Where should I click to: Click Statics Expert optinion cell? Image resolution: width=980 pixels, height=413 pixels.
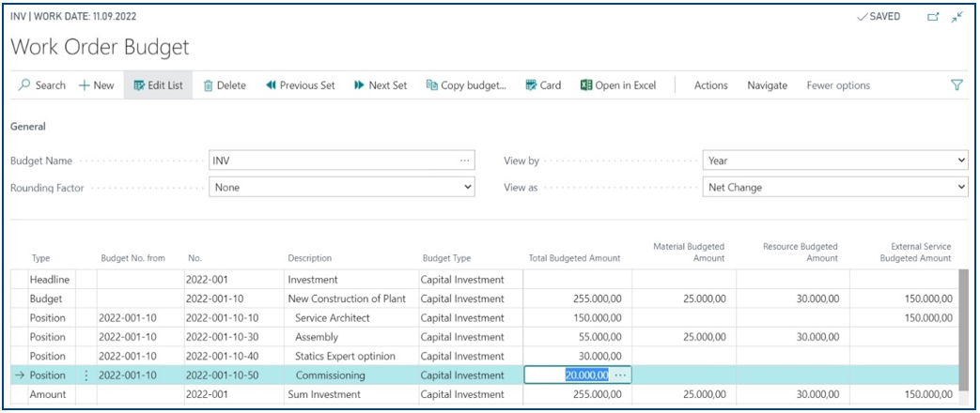pyautogui.click(x=351, y=356)
